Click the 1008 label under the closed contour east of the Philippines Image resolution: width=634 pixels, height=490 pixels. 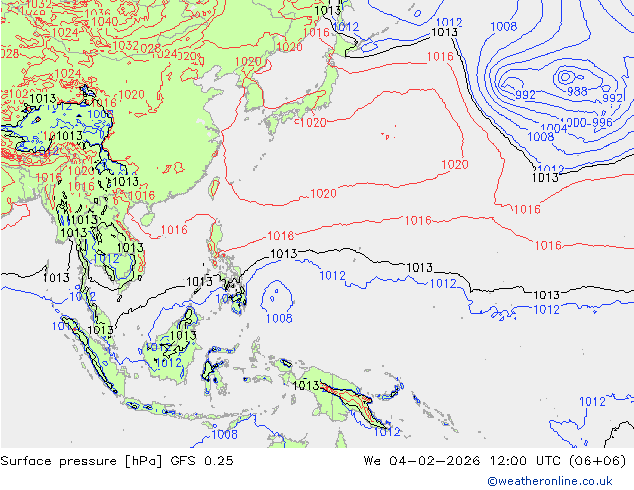point(279,319)
